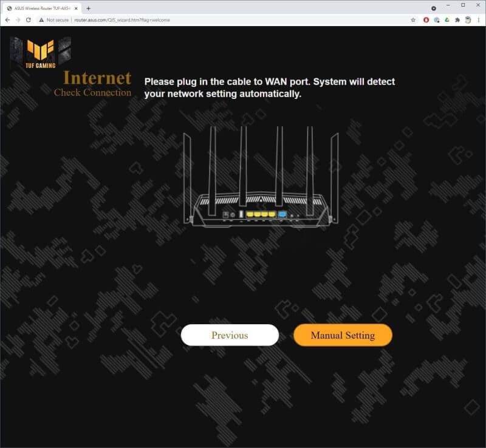The height and width of the screenshot is (448, 486).
Task: Open the blue-gray extension icon in toolbar
Action: click(437, 20)
